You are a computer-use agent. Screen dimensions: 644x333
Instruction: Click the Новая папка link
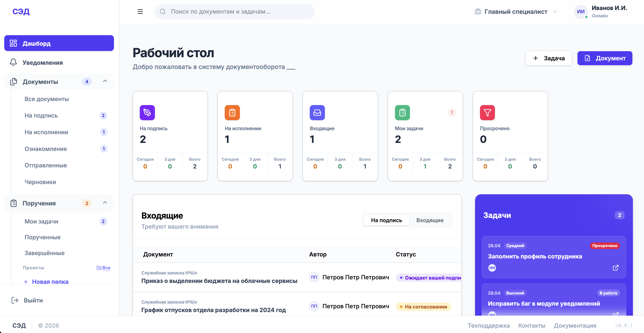click(46, 282)
